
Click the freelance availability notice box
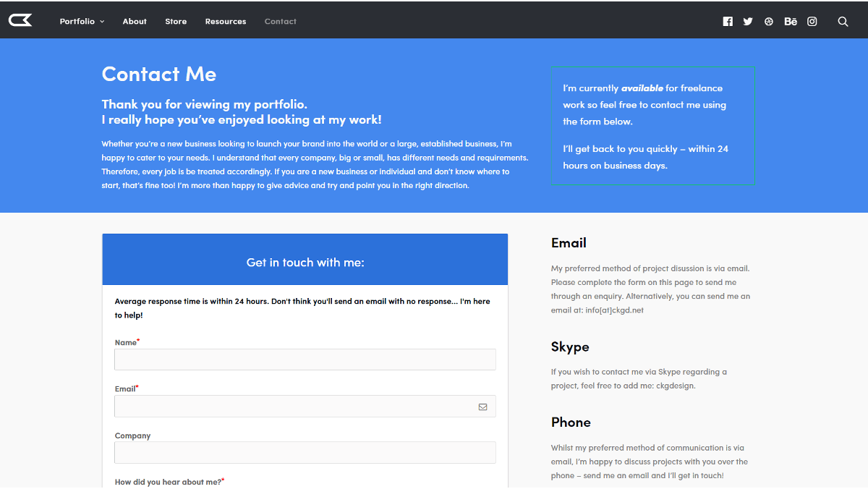[652, 126]
